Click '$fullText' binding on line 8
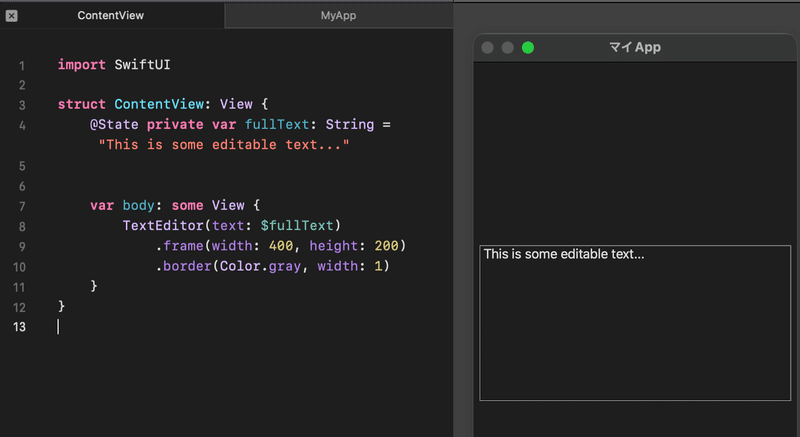 tap(297, 225)
